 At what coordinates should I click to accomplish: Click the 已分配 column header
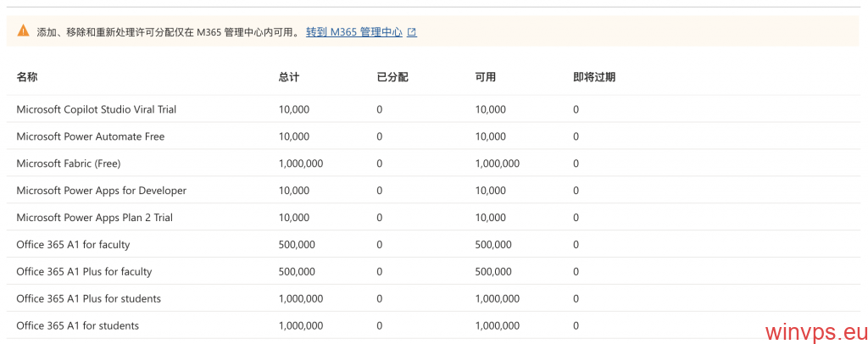tap(392, 77)
